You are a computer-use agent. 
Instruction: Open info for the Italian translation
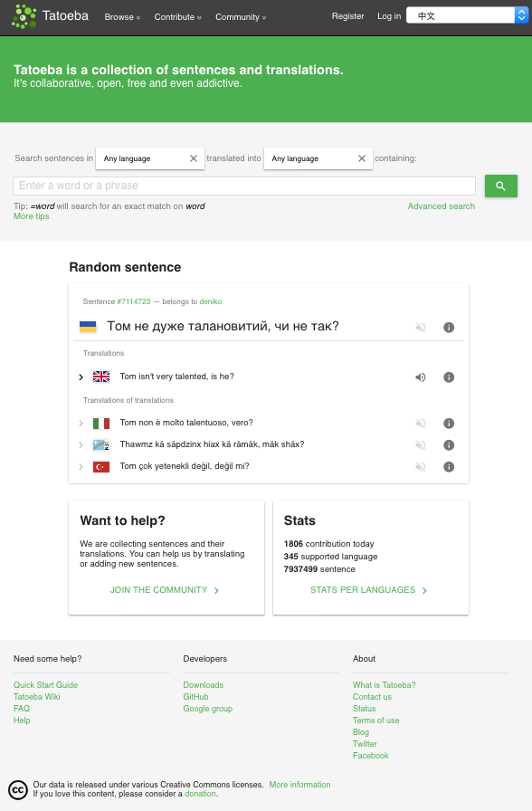[x=449, y=424]
